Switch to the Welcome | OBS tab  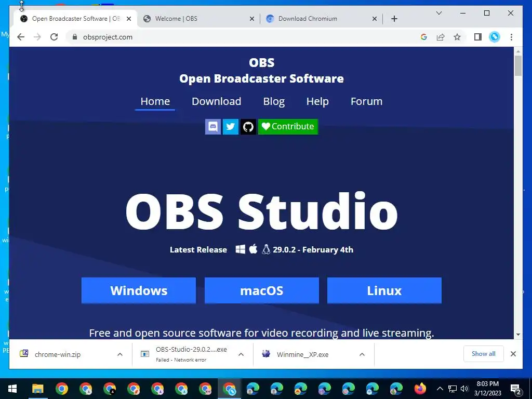tap(198, 19)
